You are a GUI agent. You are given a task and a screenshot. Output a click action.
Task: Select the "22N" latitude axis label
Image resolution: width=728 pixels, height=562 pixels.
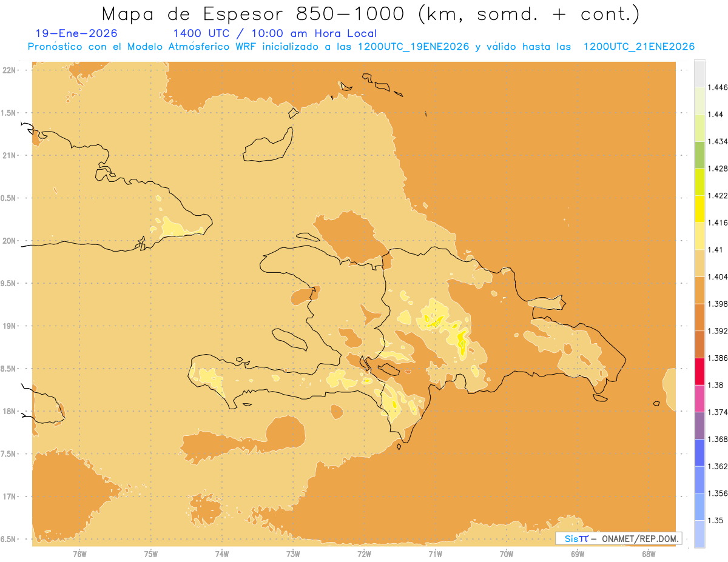pyautogui.click(x=8, y=70)
